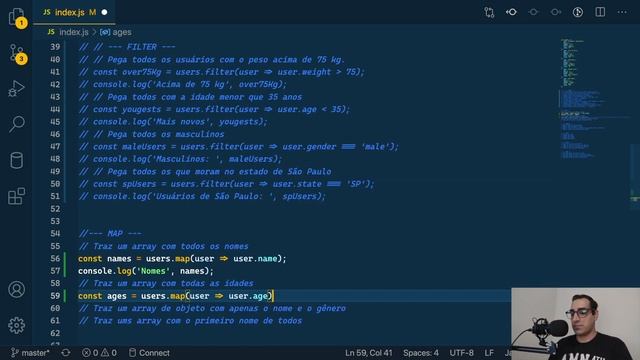Click the Connect status bar button
This screenshot has height=360, width=640.
click(x=149, y=353)
